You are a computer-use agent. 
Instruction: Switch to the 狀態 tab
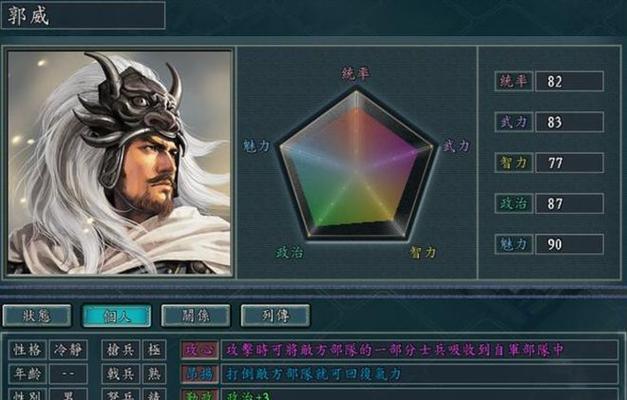pyautogui.click(x=37, y=316)
